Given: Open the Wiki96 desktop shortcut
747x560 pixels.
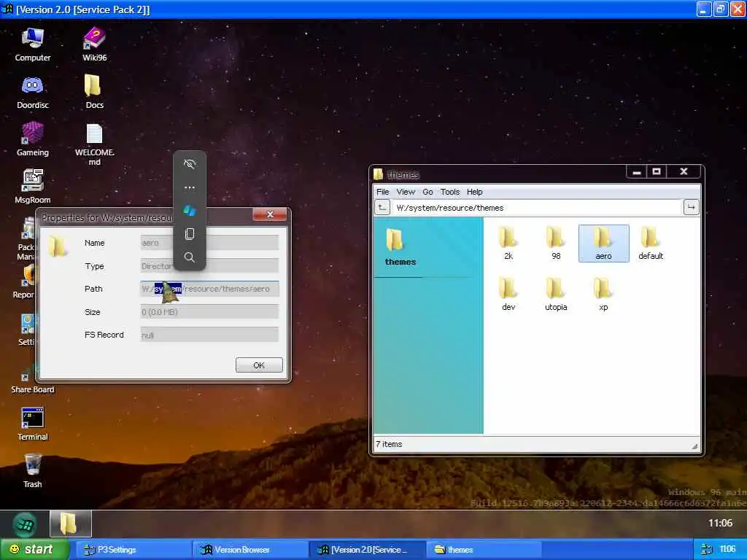Looking at the screenshot, I should pyautogui.click(x=94, y=44).
